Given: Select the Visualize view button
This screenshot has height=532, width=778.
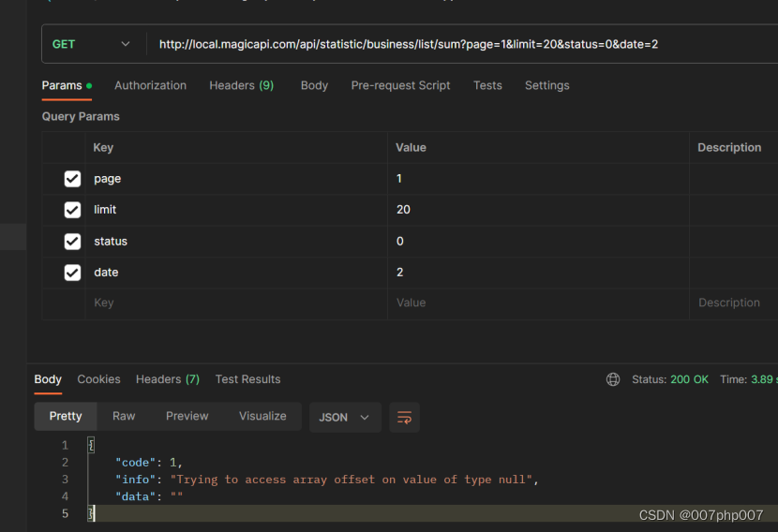Looking at the screenshot, I should click(x=262, y=417).
